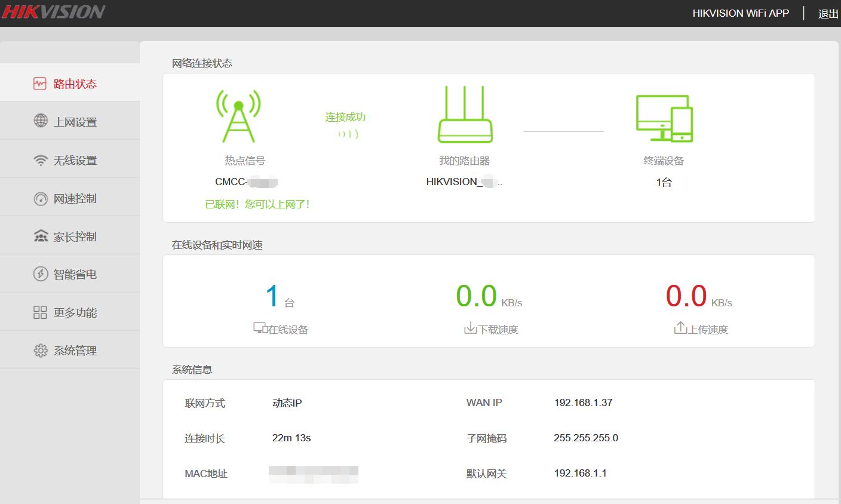Click the green signal wave indicator
841x504 pixels.
[x=348, y=134]
